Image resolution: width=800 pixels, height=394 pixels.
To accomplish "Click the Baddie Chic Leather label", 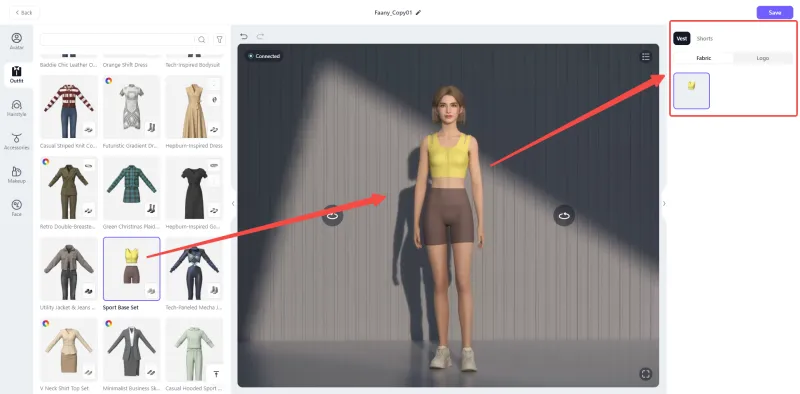I will tap(68, 65).
